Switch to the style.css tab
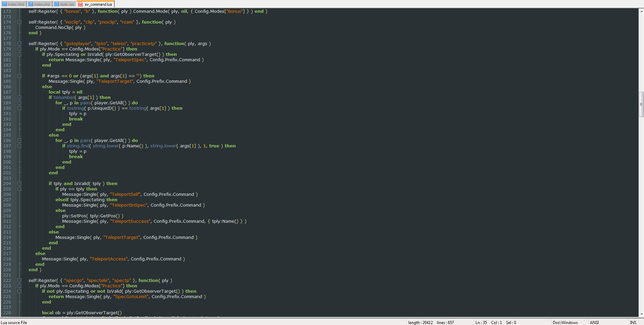 click(x=67, y=4)
